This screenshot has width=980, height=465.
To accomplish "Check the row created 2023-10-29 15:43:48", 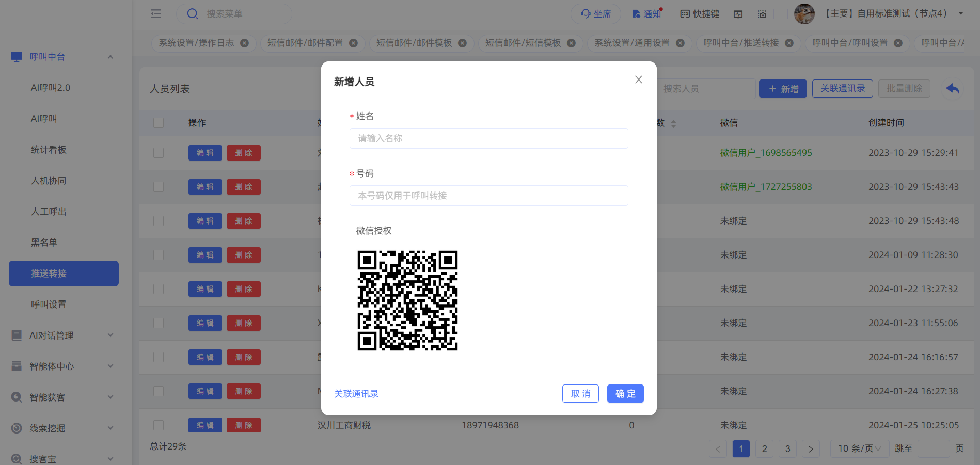I will (x=159, y=221).
